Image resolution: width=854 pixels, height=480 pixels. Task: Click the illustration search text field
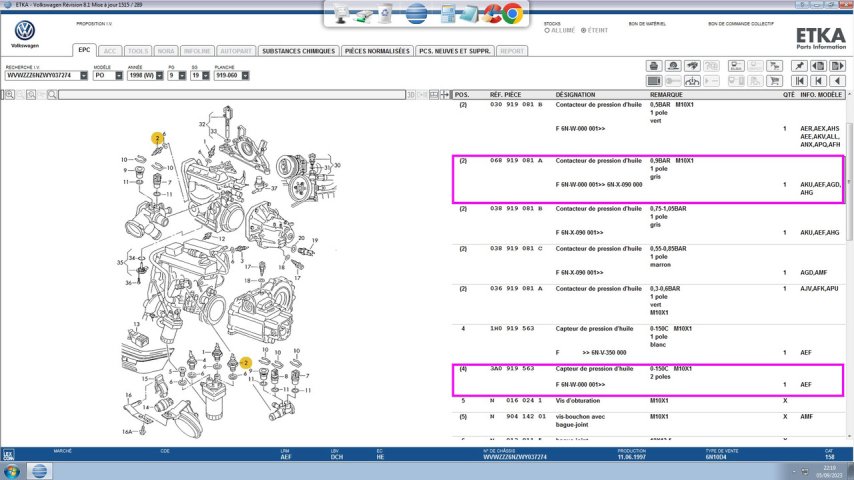231,95
